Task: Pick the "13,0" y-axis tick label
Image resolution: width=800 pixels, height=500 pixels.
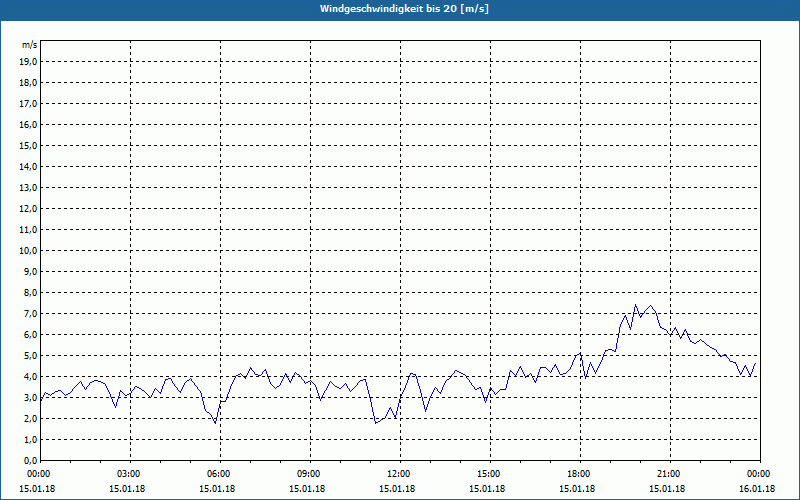Action: tap(28, 188)
